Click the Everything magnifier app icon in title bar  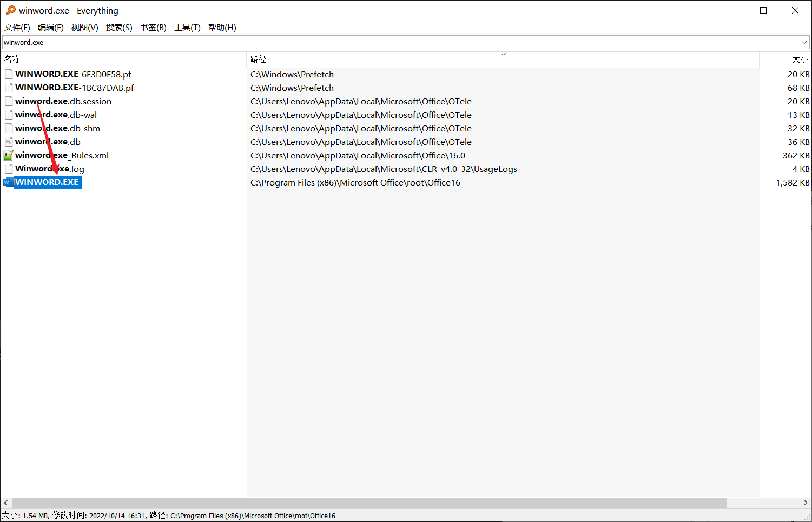tap(10, 10)
